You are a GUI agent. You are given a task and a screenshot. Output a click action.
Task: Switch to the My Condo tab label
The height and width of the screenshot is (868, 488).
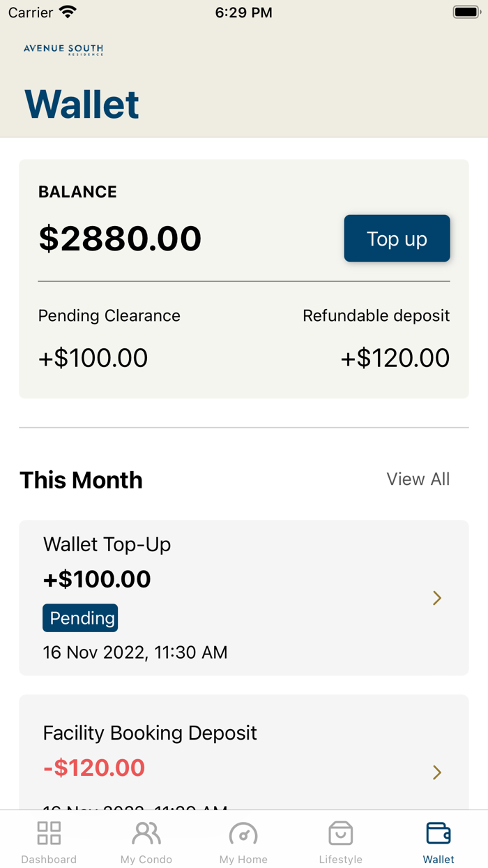(146, 860)
